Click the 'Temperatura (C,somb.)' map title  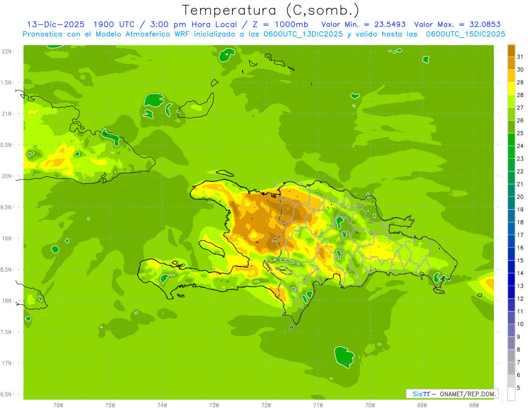tap(271, 10)
